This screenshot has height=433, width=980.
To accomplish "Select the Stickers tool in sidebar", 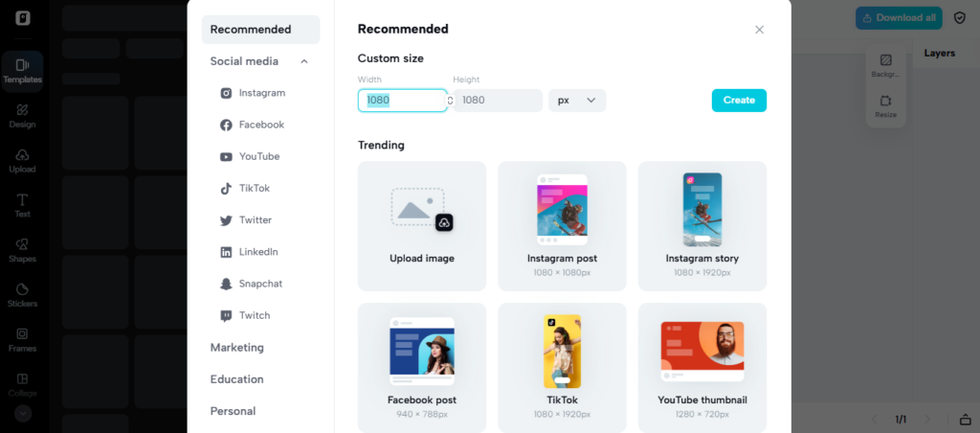I will (23, 295).
